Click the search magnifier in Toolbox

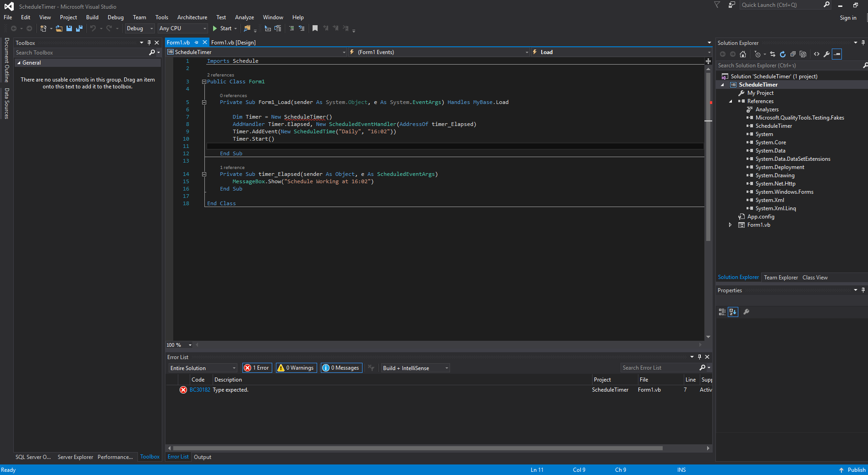tap(152, 53)
